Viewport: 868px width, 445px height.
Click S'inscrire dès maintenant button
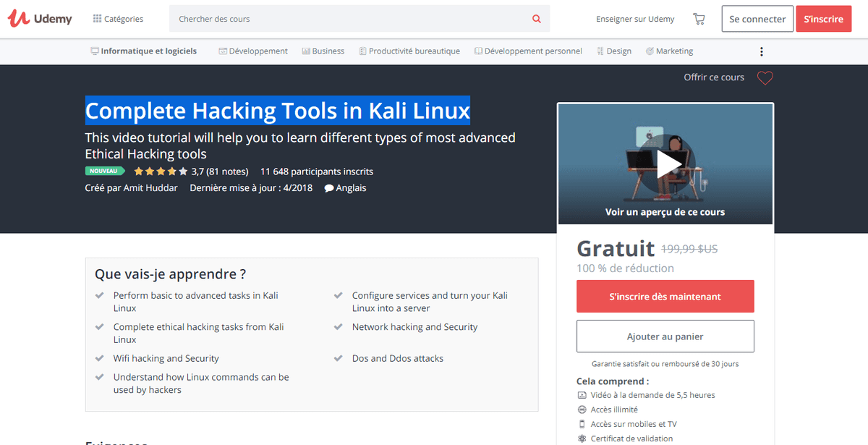pyautogui.click(x=665, y=297)
